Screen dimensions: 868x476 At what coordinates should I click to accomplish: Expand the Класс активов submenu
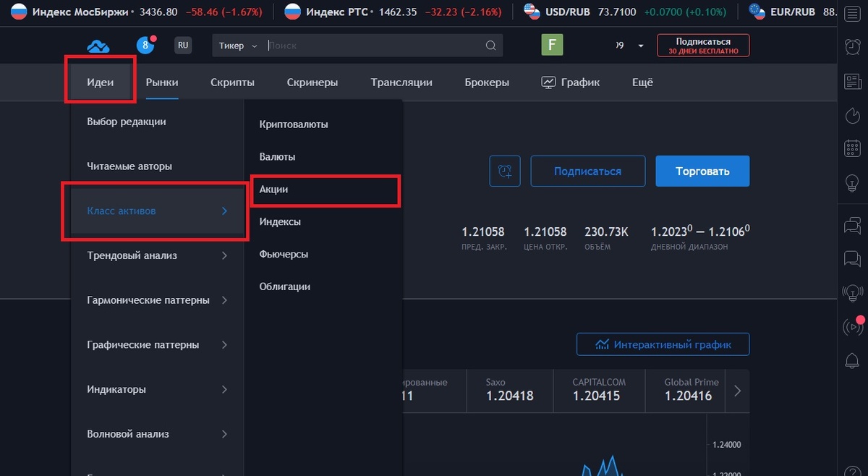[x=157, y=211]
